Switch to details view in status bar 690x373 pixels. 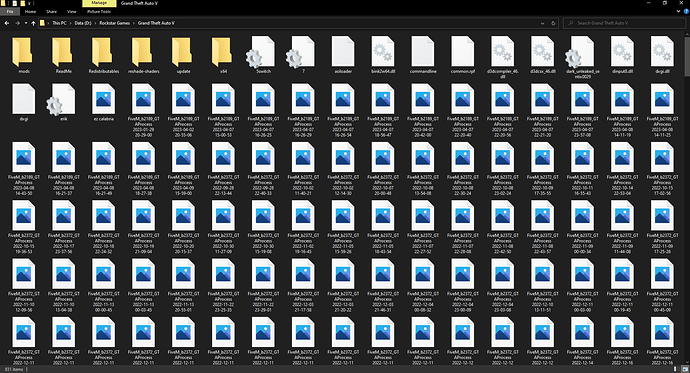[675, 369]
